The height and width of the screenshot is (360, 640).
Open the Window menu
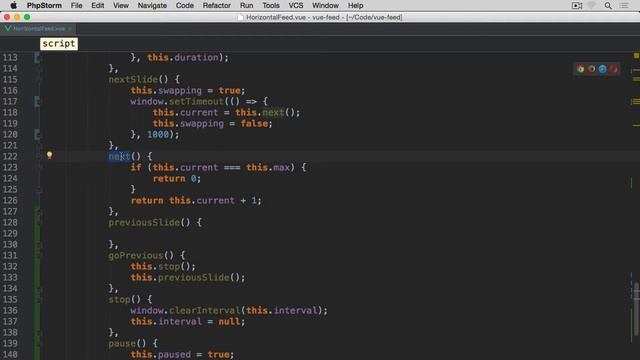coord(325,6)
